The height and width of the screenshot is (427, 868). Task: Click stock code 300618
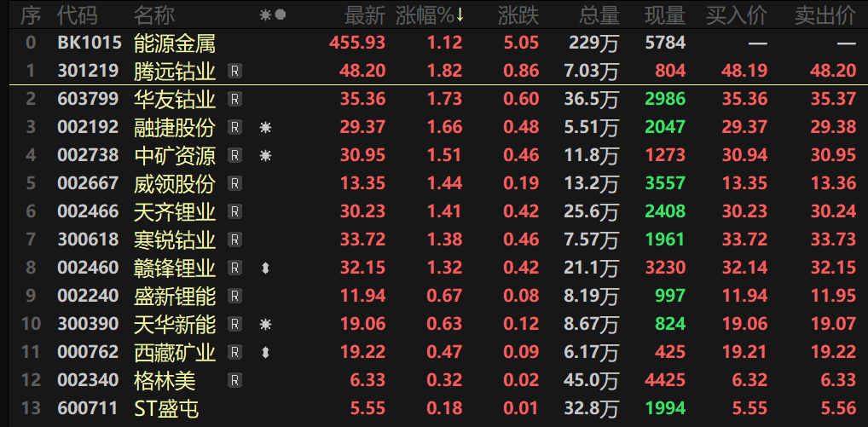(x=88, y=239)
